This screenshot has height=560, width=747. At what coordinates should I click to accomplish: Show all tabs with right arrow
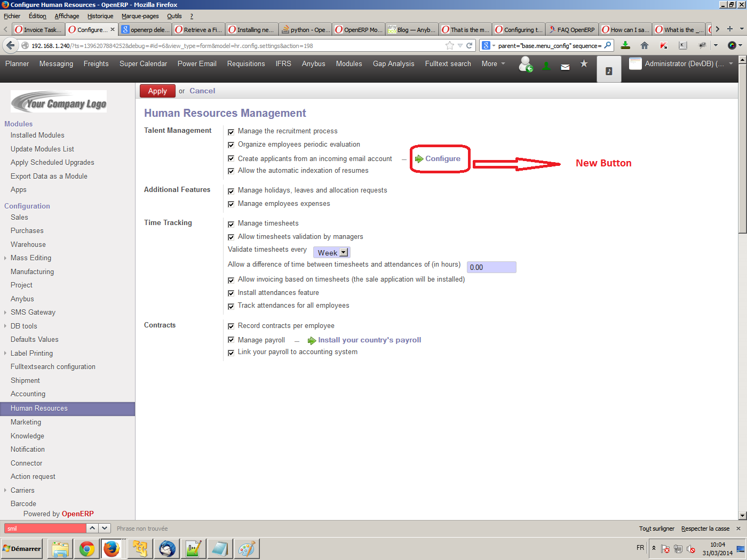[x=717, y=29]
